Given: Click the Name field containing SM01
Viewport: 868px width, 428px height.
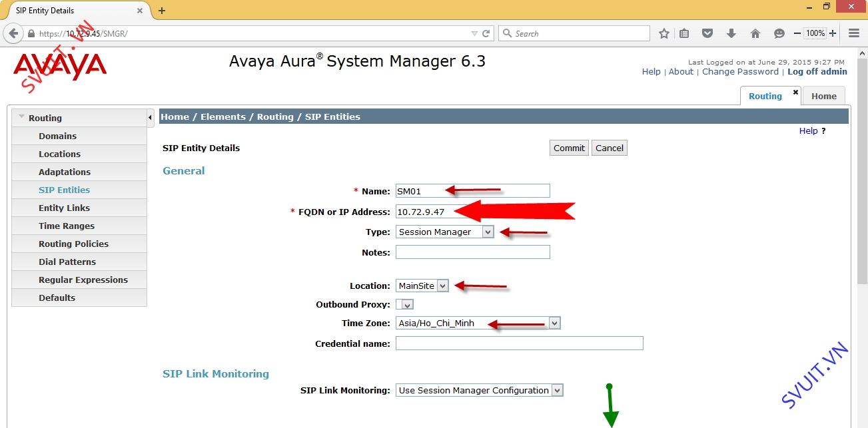Looking at the screenshot, I should 473,191.
